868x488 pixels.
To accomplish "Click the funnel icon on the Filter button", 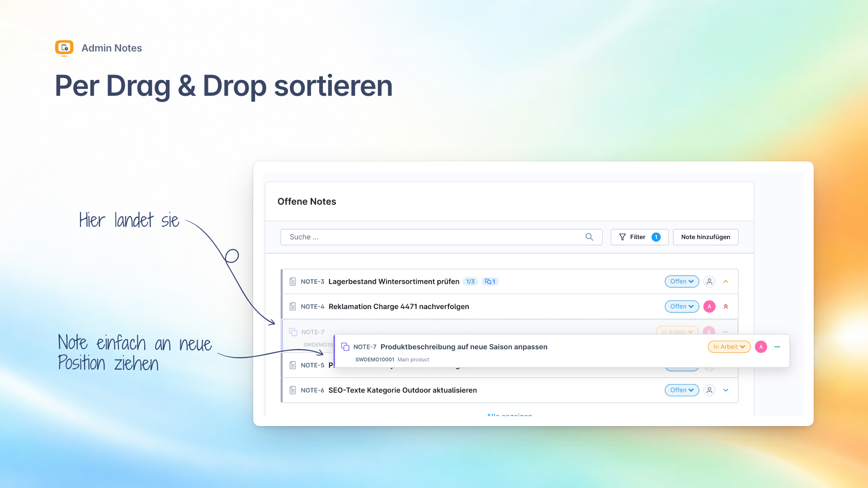I will tap(623, 237).
